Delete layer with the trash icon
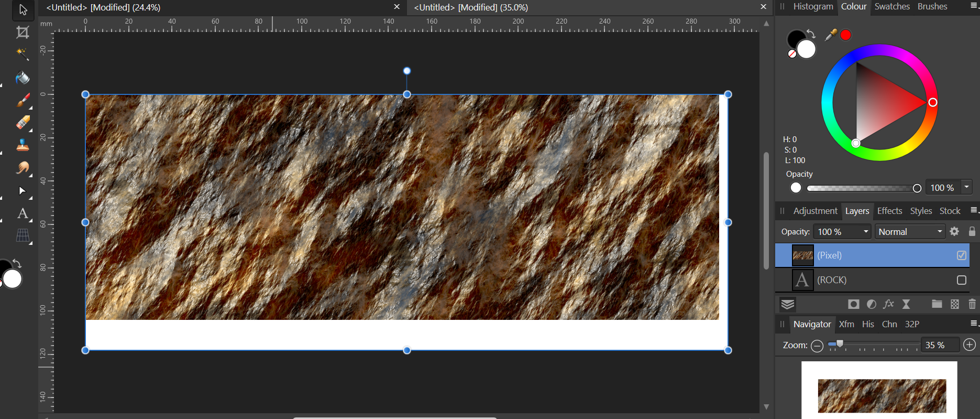980x419 pixels. tap(972, 304)
